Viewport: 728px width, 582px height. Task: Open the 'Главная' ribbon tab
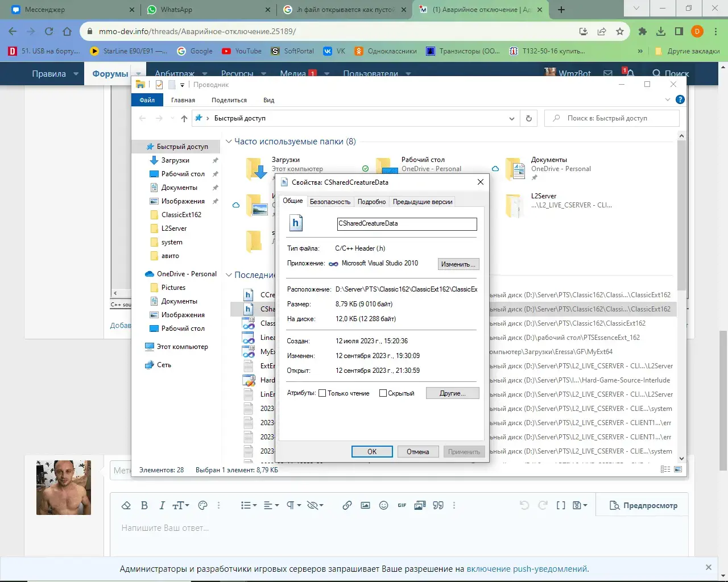click(x=183, y=100)
